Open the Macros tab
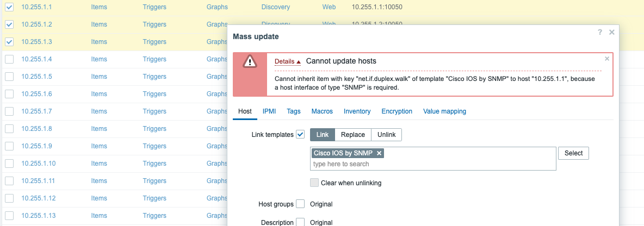Image resolution: width=644 pixels, height=226 pixels. [x=322, y=111]
